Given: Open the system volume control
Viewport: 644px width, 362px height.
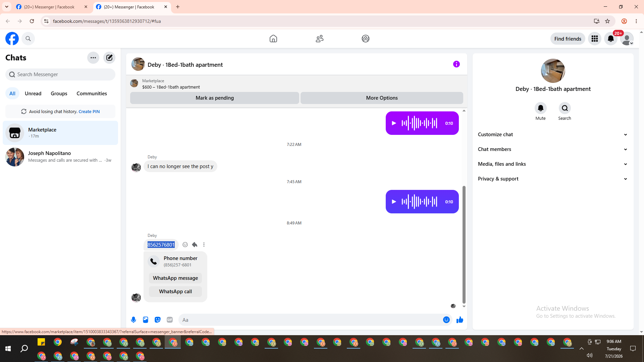Looking at the screenshot, I should pos(590,355).
